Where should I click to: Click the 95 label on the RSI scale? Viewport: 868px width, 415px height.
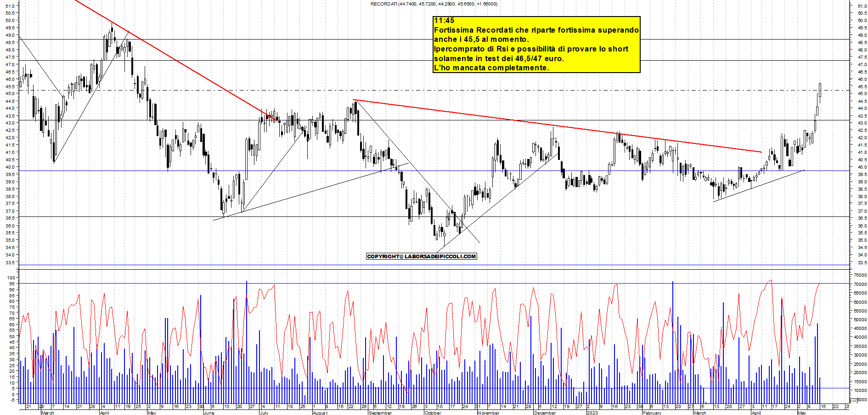(x=12, y=284)
